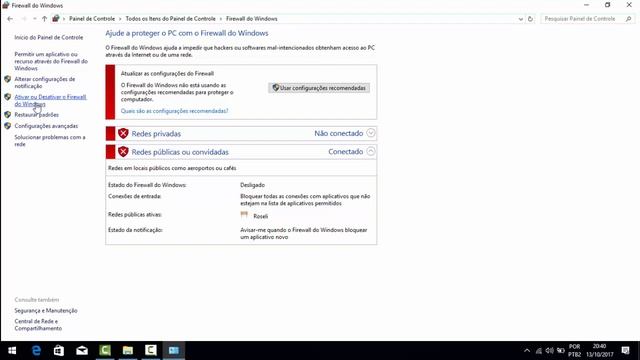640x360 pixels.
Task: Click the Atualizar as configurações do Firewall heading
Action: point(167,73)
